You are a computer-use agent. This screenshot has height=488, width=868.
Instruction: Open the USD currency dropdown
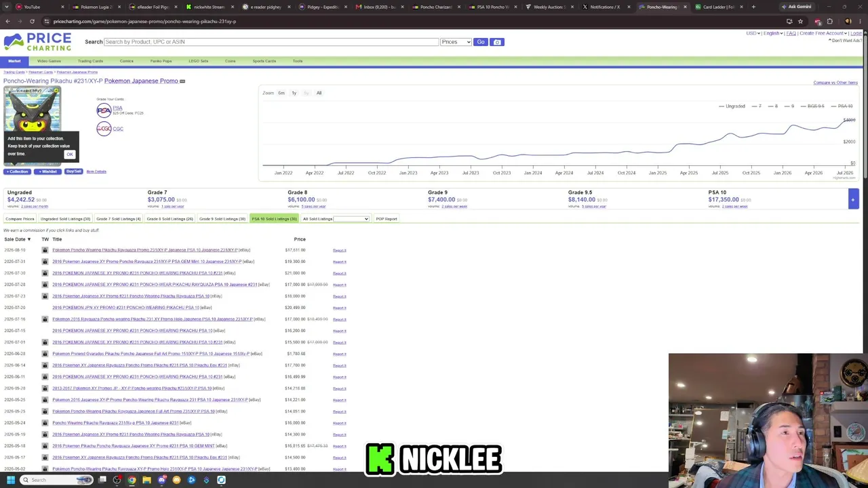pyautogui.click(x=753, y=33)
